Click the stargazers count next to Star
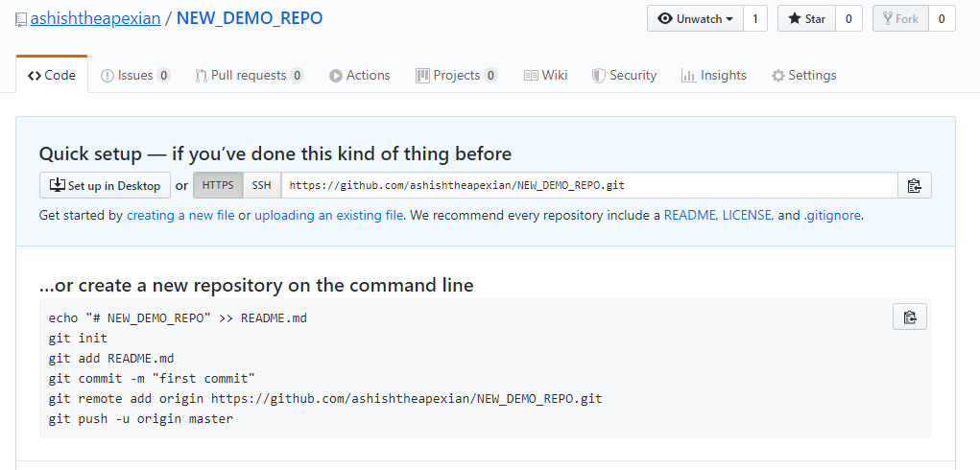This screenshot has width=980, height=470. 849,19
